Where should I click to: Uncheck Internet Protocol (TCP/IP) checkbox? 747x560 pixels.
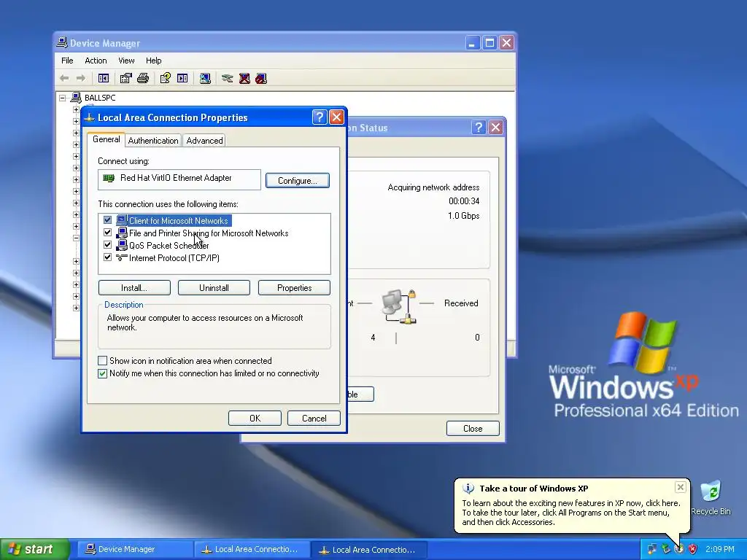[107, 257]
